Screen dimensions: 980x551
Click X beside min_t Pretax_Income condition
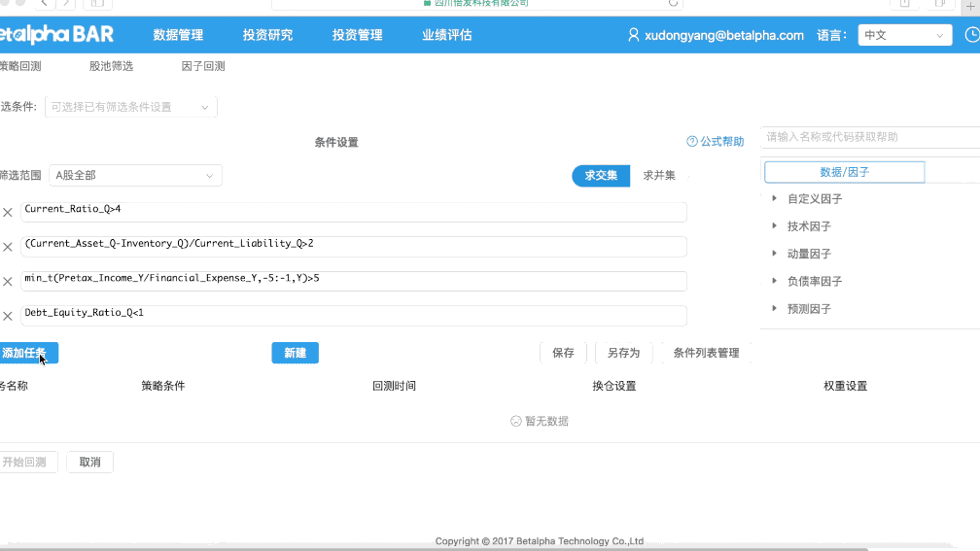tap(8, 282)
